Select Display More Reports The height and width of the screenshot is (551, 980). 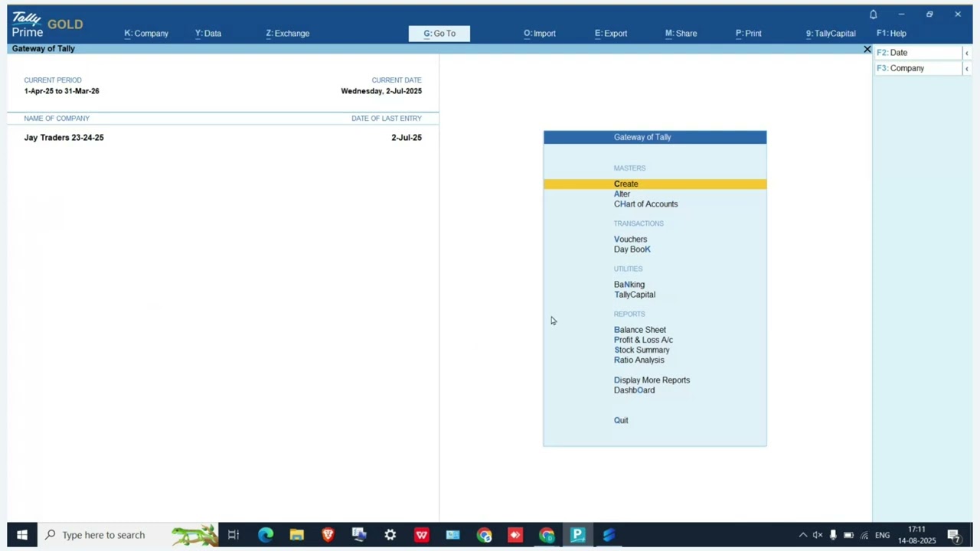coord(652,380)
